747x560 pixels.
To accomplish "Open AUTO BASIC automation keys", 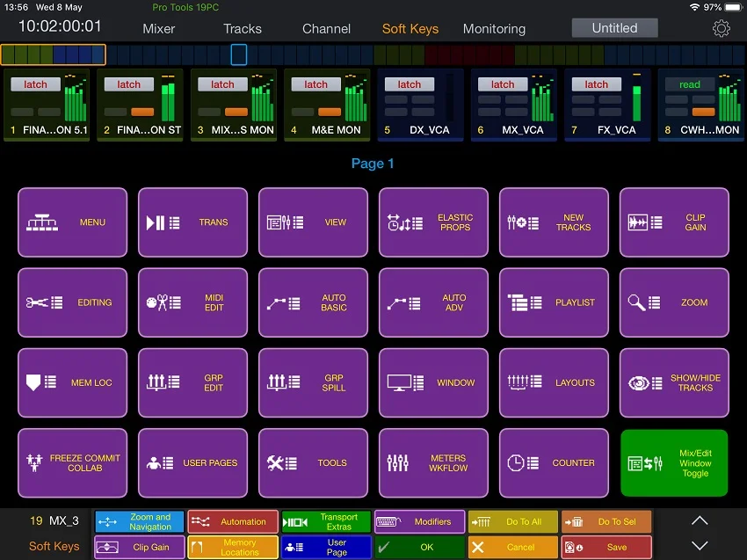I will (x=313, y=302).
